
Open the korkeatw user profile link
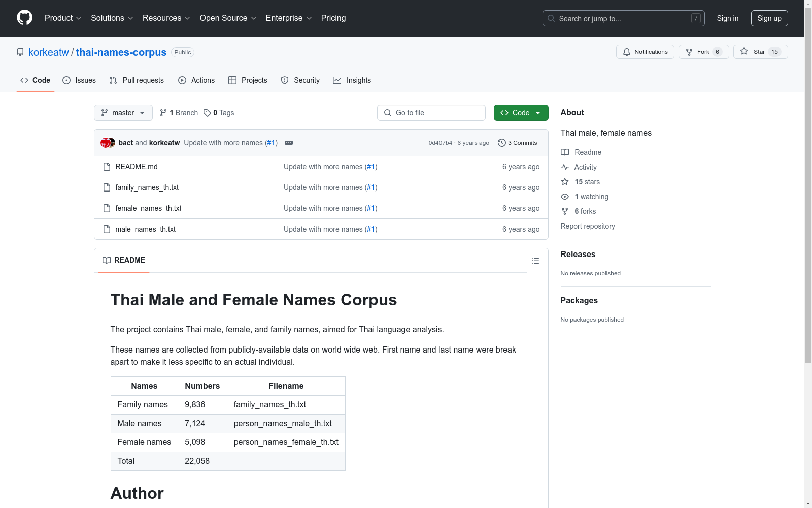(49, 52)
